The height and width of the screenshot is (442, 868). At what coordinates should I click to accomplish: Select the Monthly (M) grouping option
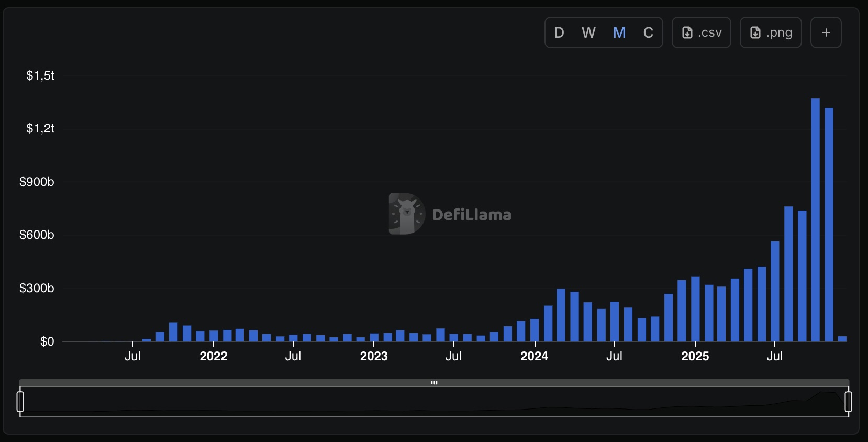click(x=619, y=32)
